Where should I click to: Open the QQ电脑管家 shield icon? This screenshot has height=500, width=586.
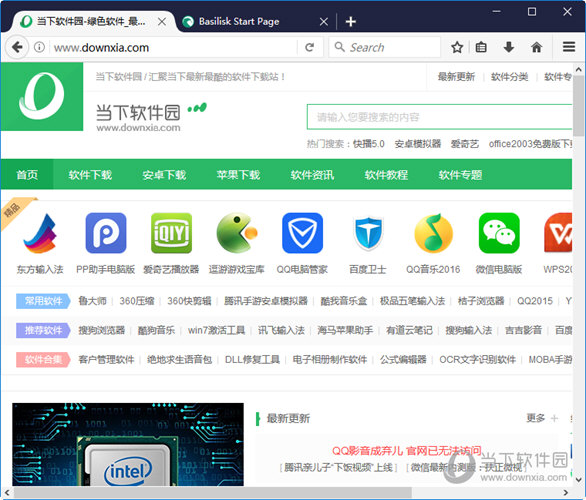(x=302, y=233)
